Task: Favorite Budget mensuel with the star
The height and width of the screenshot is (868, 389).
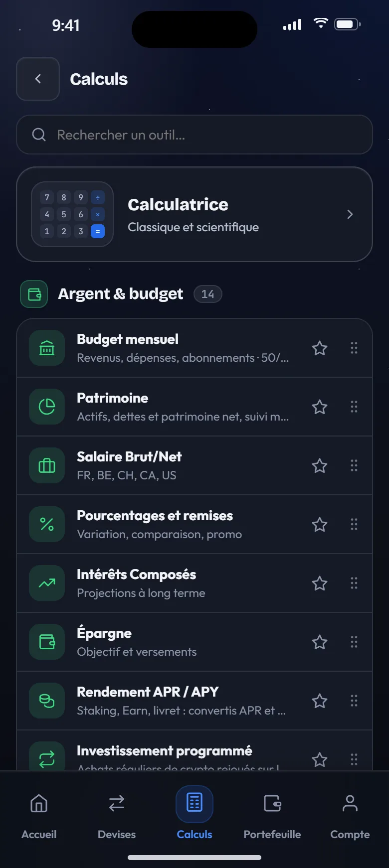Action: click(320, 348)
